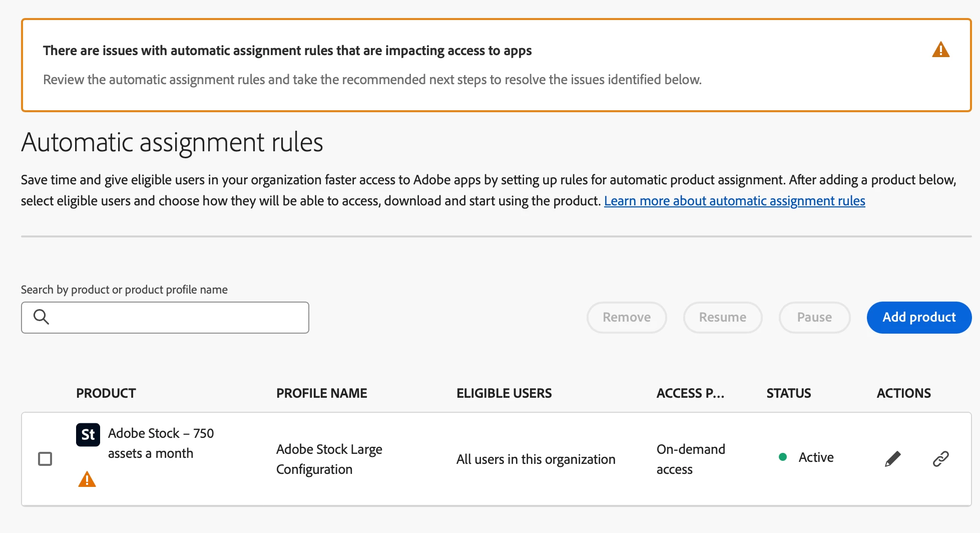Select the Adobe Stock rule checkbox
Screen dimensions: 980x533
pyautogui.click(x=45, y=458)
